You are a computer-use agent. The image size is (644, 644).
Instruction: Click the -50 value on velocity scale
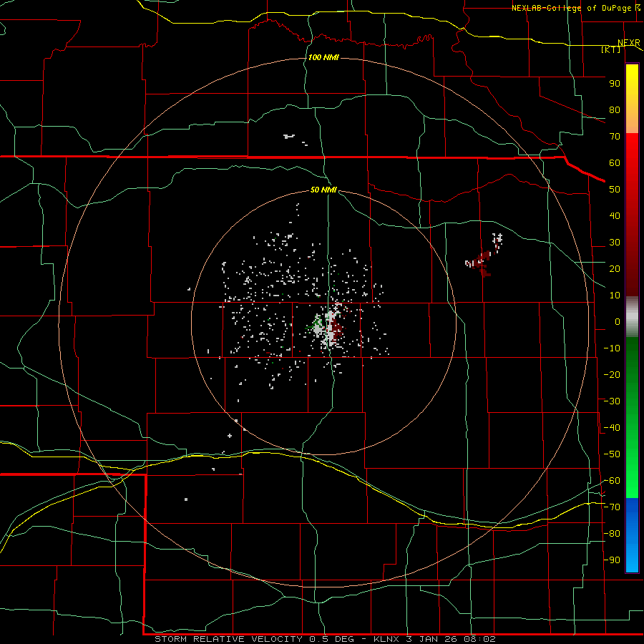[x=612, y=454]
